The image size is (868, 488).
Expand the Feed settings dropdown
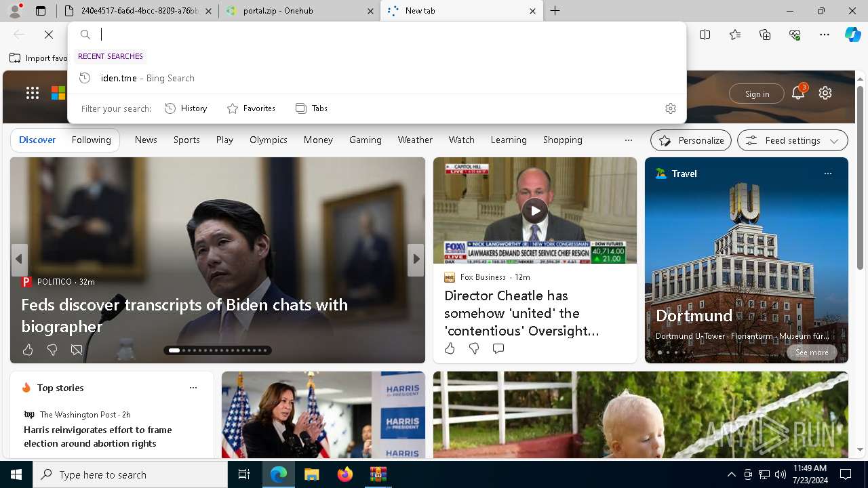pos(793,140)
